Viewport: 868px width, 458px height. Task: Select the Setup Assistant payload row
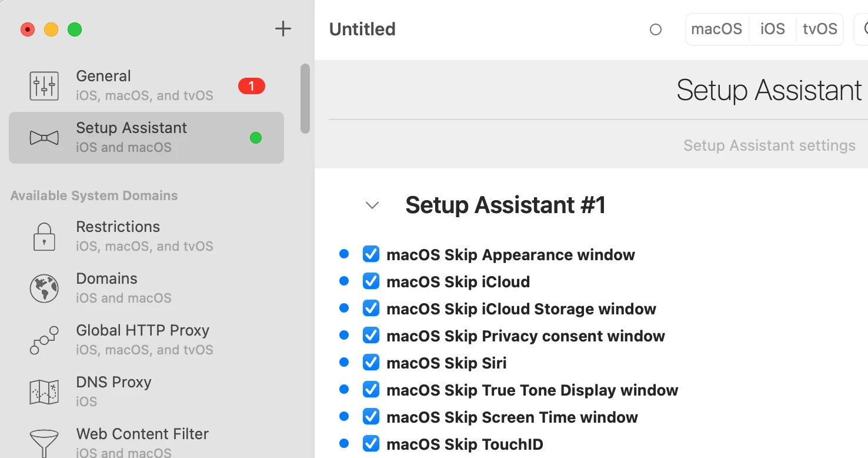(146, 138)
